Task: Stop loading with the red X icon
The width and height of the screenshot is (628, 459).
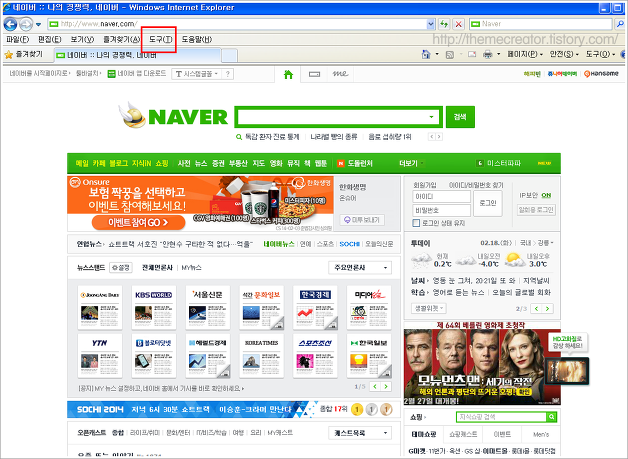Action: tap(459, 24)
